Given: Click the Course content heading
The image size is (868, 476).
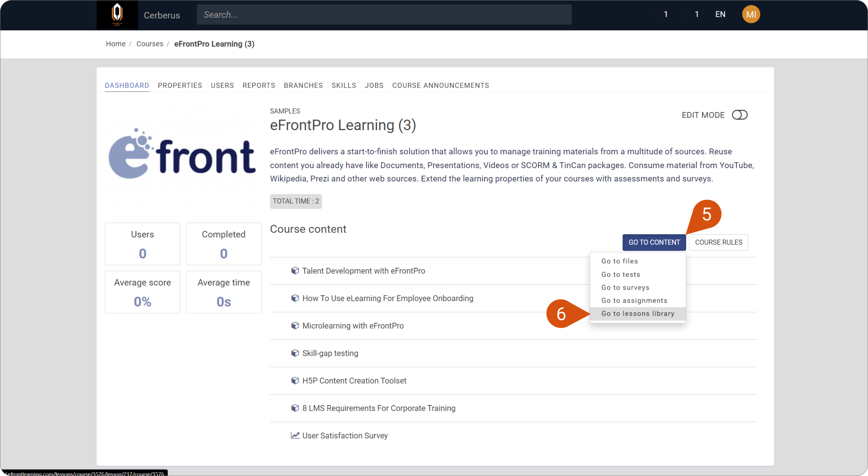Looking at the screenshot, I should (x=308, y=229).
